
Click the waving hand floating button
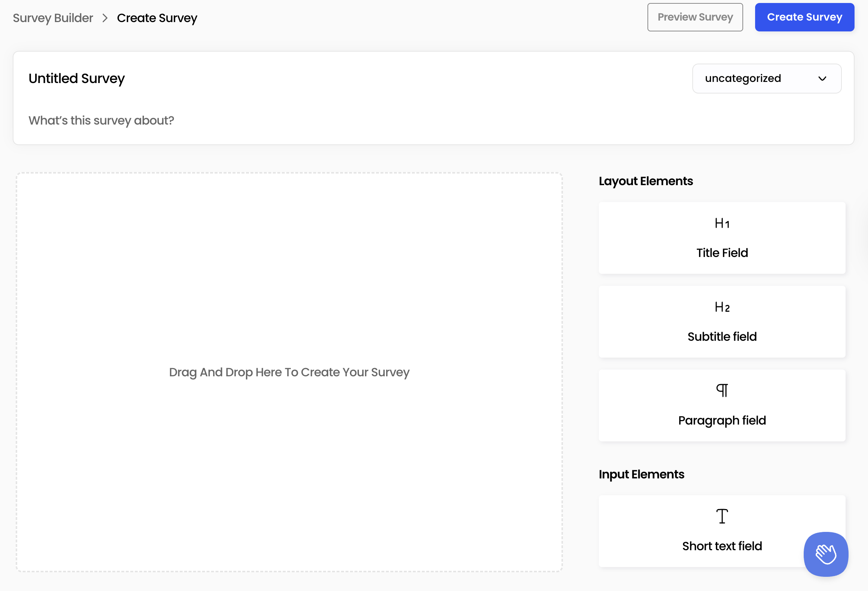[x=825, y=554]
